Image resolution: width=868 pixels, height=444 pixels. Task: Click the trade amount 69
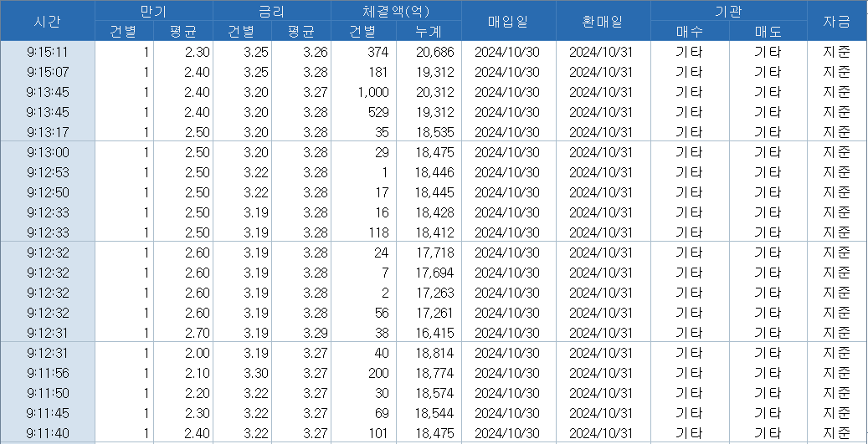pyautogui.click(x=382, y=413)
